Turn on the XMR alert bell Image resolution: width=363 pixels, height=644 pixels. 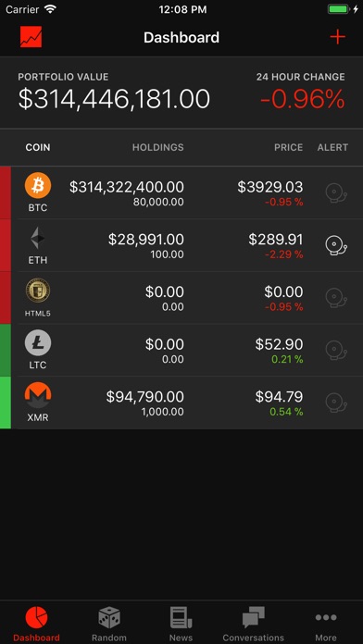click(336, 402)
